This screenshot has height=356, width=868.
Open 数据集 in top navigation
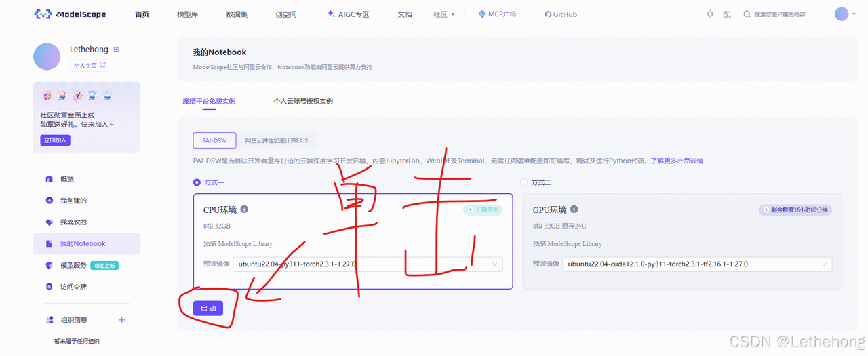(x=237, y=14)
